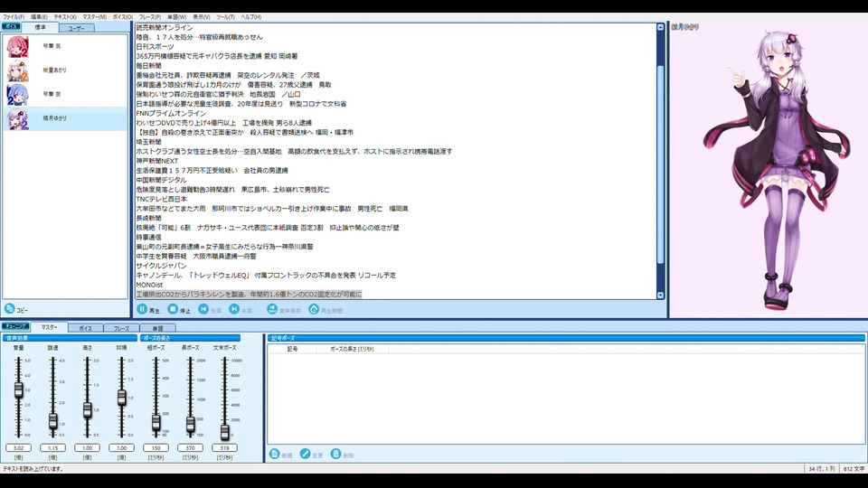Screen dimensions: 868x488
Task: Click the コピー copy icon
Action: (9, 309)
